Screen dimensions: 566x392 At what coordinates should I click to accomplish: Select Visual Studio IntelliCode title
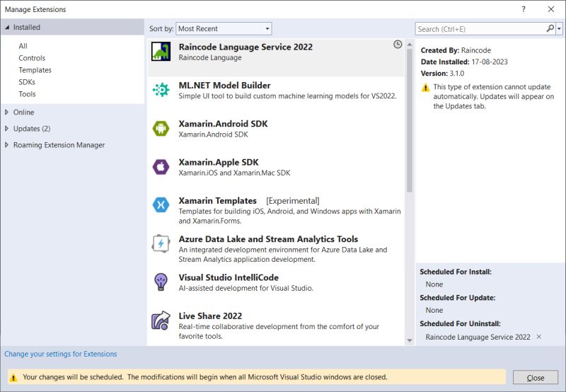point(229,277)
